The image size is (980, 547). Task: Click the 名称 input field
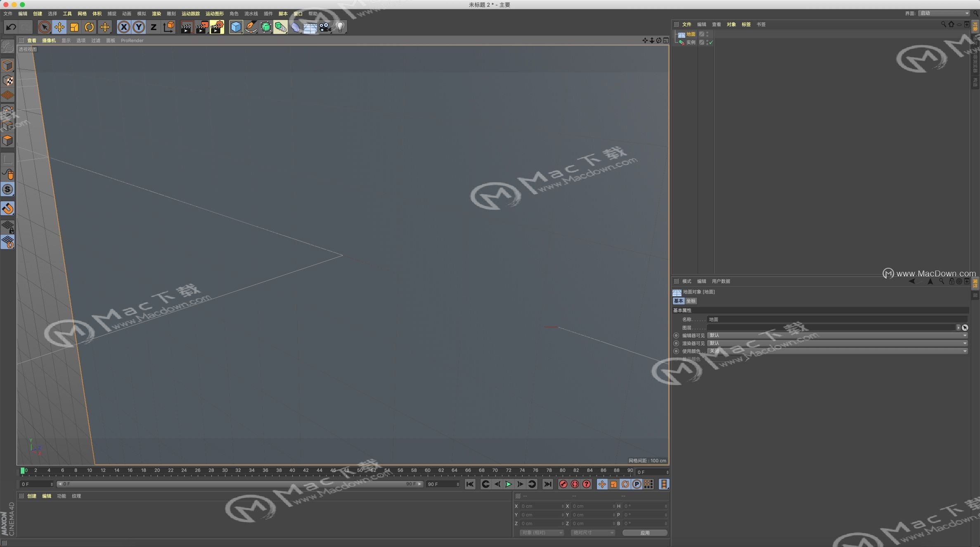tap(837, 319)
